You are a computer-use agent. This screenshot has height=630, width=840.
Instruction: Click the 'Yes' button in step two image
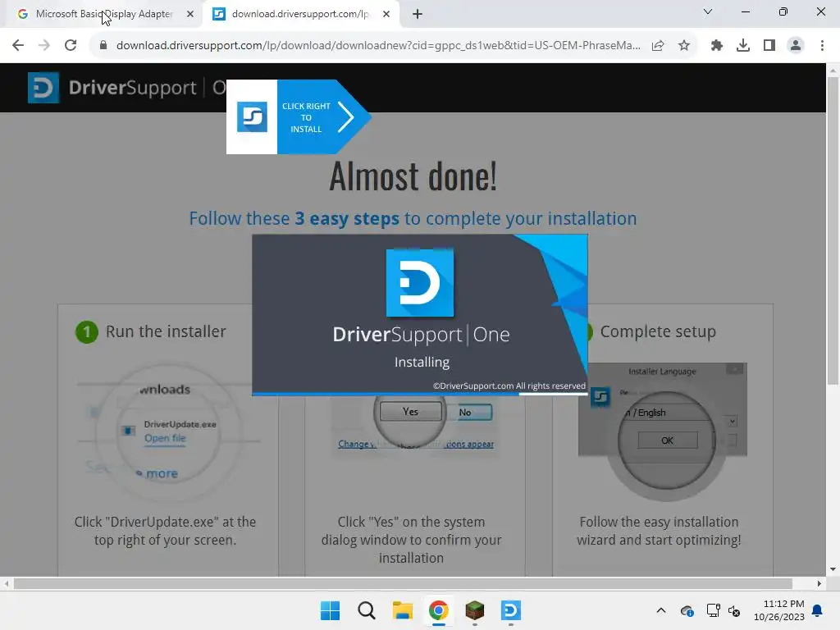(x=410, y=412)
